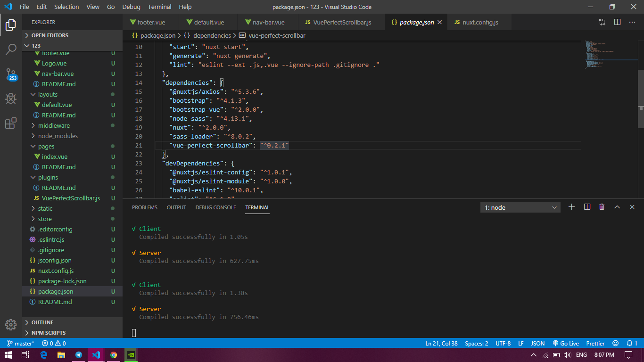Switch to the Problems panel tab

pyautogui.click(x=145, y=207)
